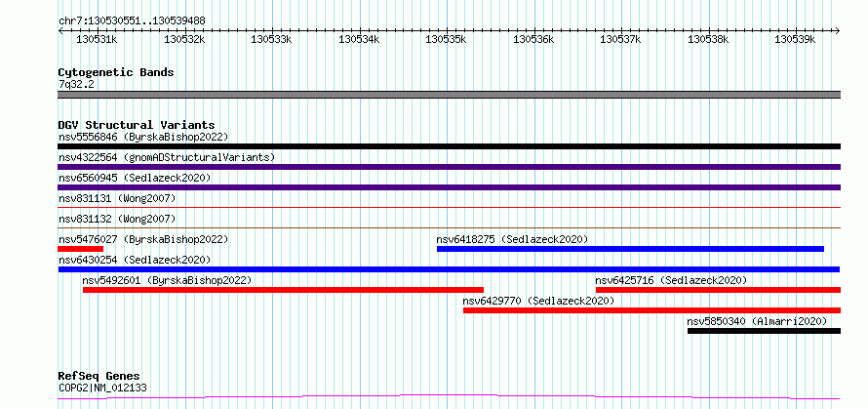Click the 130534k ruler tick label
Image resolution: width=868 pixels, height=409 pixels.
(359, 39)
